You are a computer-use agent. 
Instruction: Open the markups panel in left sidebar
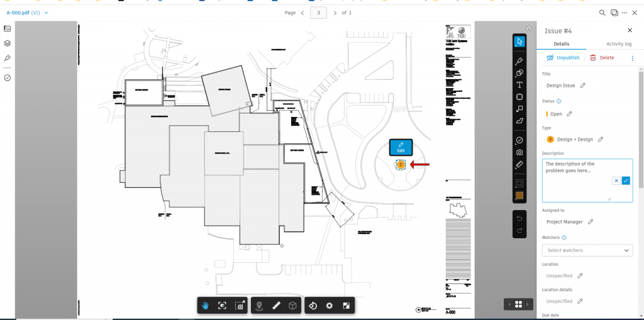pyautogui.click(x=8, y=58)
